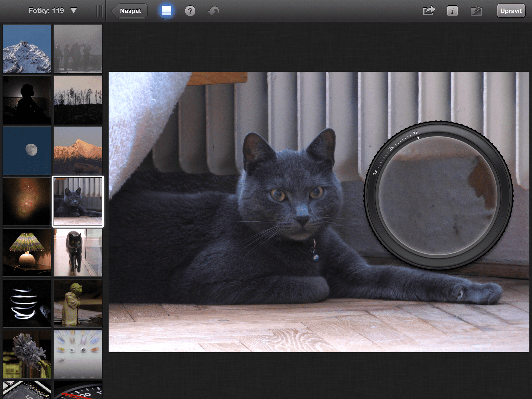The height and width of the screenshot is (399, 532).
Task: Select the snowy mountain peak thumbnail
Action: point(27,49)
